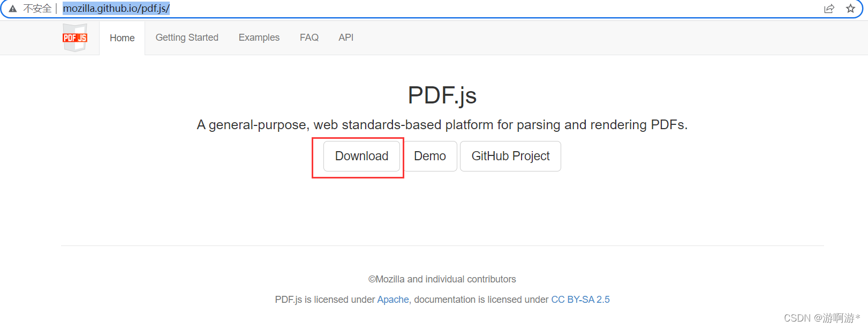Switch to the Examples tab
The width and height of the screenshot is (868, 328).
point(259,38)
